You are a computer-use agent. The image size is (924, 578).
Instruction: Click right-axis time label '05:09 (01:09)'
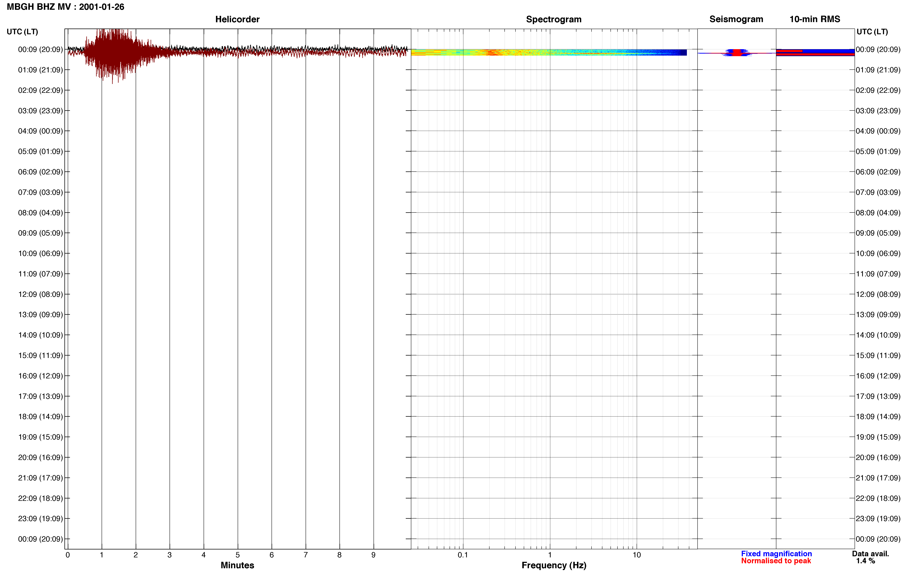(x=878, y=151)
